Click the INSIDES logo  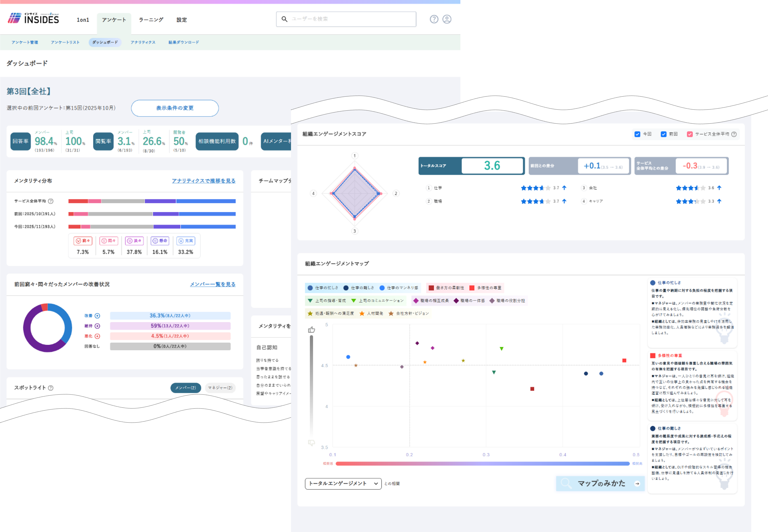(x=33, y=18)
